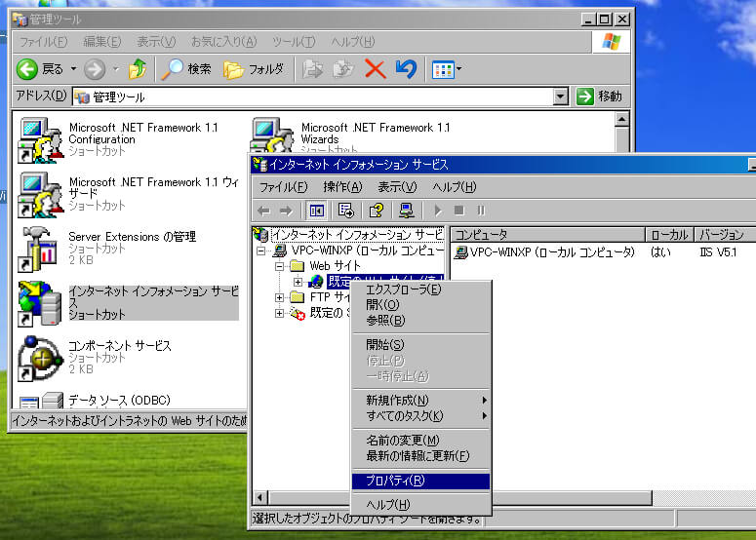Click the help icon in IIS toolbar
756x540 pixels.
tap(377, 211)
